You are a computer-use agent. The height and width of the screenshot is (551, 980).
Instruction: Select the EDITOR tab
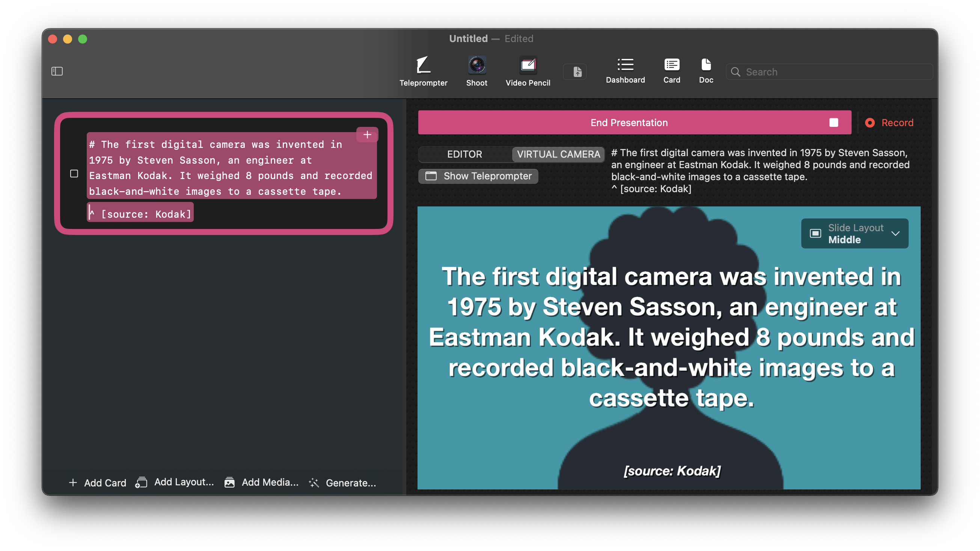coord(464,154)
